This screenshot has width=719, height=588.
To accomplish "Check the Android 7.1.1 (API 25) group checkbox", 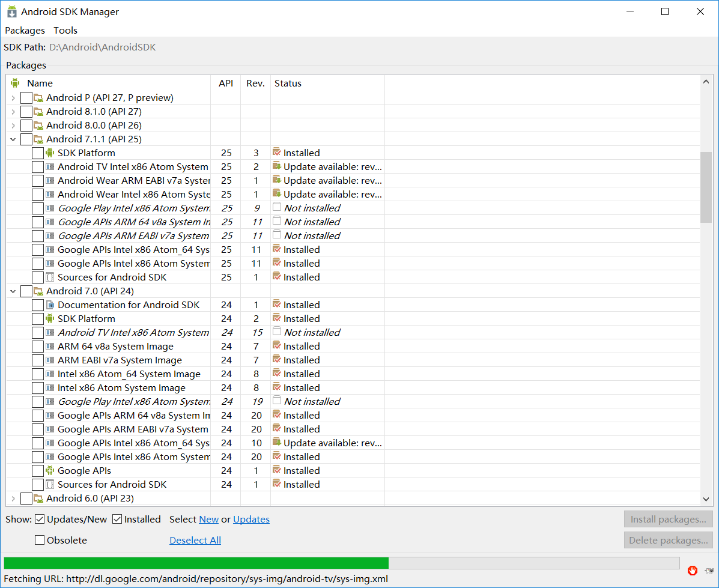I will [26, 139].
